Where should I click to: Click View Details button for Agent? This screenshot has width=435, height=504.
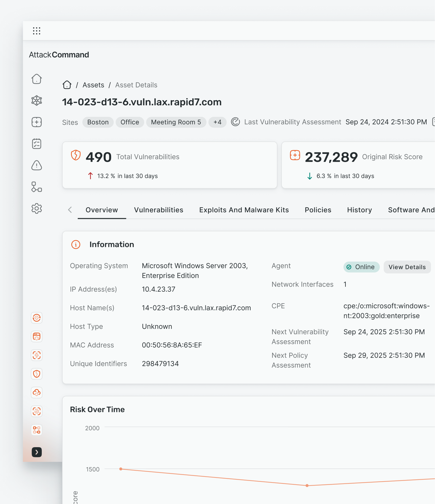click(407, 267)
